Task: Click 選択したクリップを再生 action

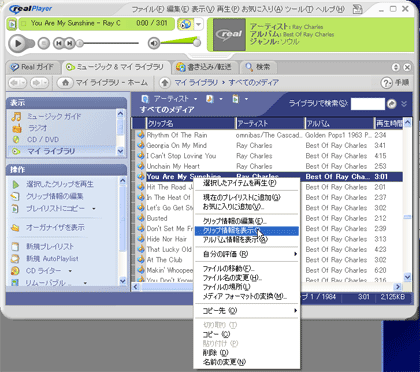Action: (x=59, y=184)
